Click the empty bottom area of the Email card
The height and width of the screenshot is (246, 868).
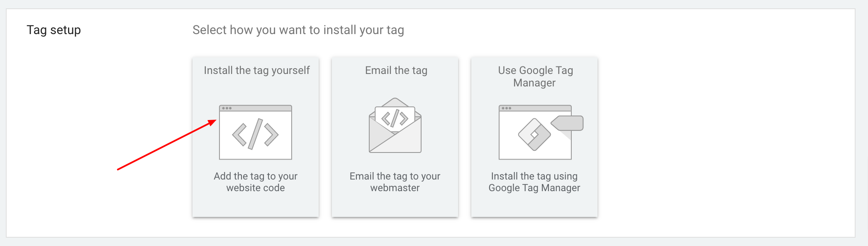tap(395, 206)
